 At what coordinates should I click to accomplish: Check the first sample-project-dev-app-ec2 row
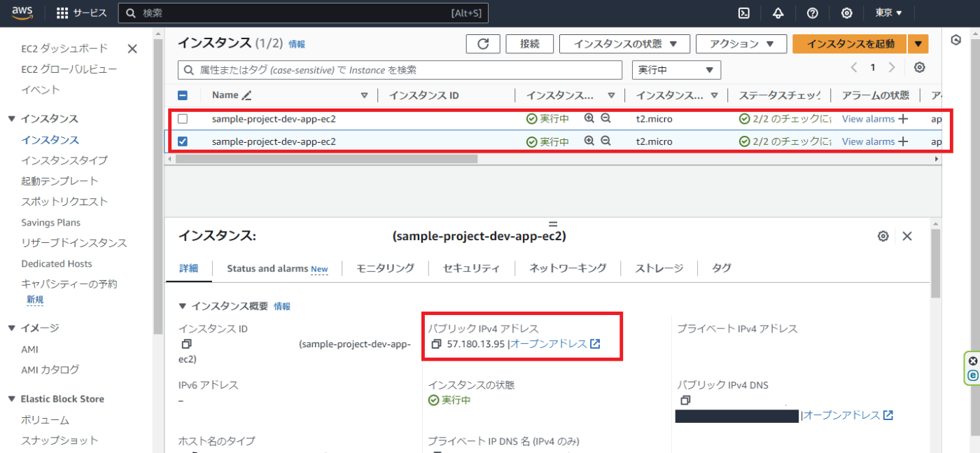point(183,119)
